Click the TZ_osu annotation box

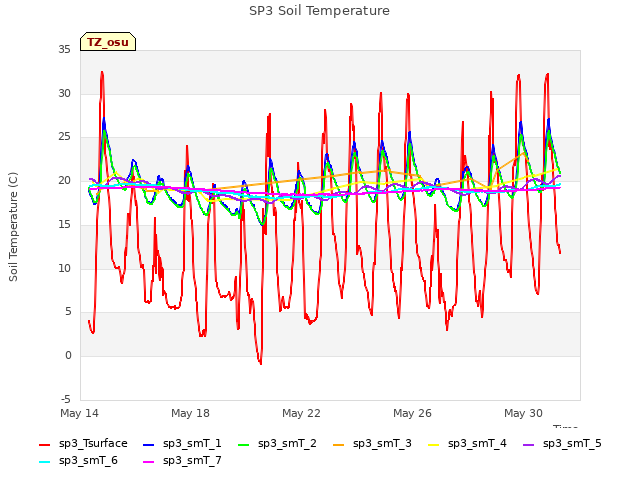(108, 42)
